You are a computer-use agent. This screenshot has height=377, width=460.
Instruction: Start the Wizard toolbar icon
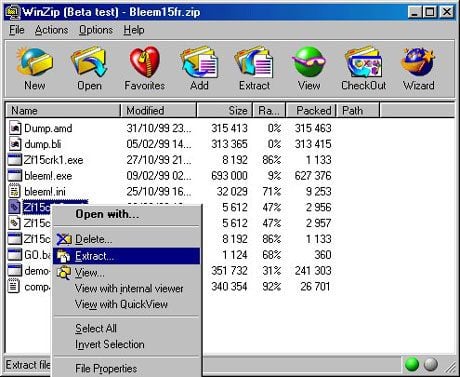click(x=419, y=68)
